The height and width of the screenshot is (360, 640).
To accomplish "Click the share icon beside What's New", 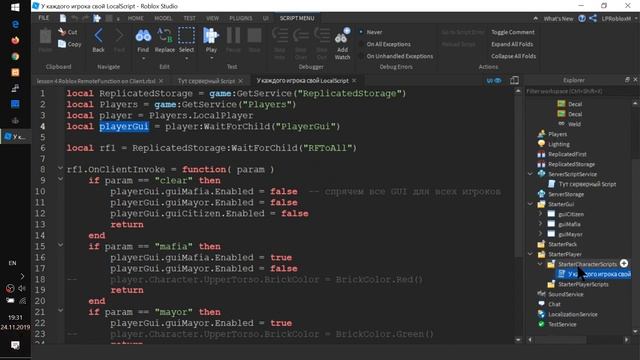I will (x=593, y=18).
